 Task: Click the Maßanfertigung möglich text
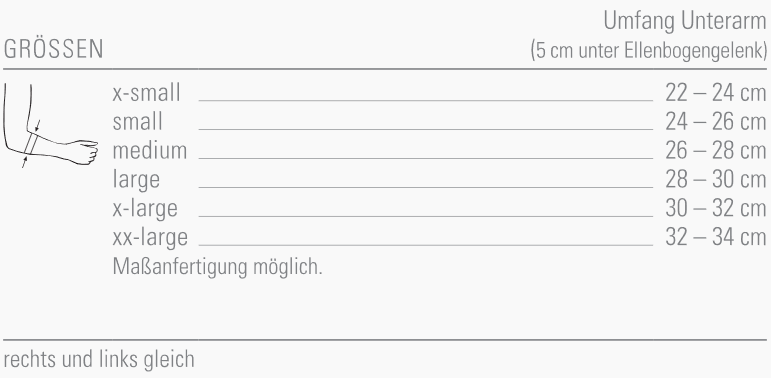coord(217,267)
